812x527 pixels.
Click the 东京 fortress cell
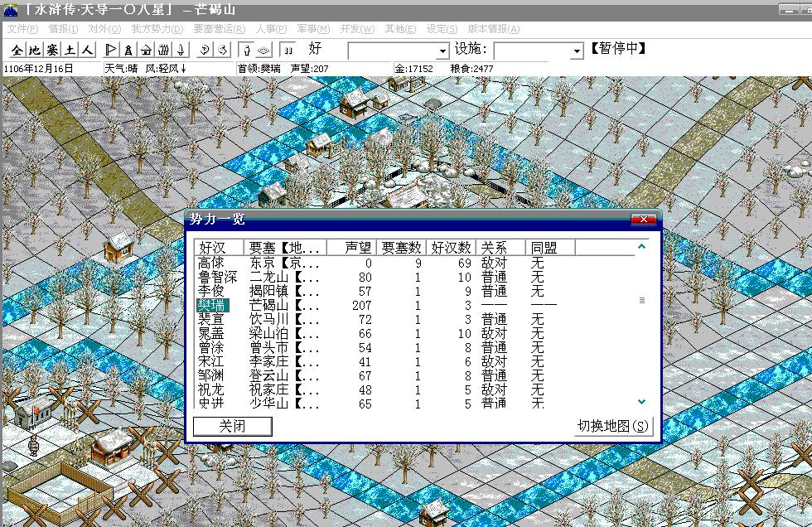(284, 263)
